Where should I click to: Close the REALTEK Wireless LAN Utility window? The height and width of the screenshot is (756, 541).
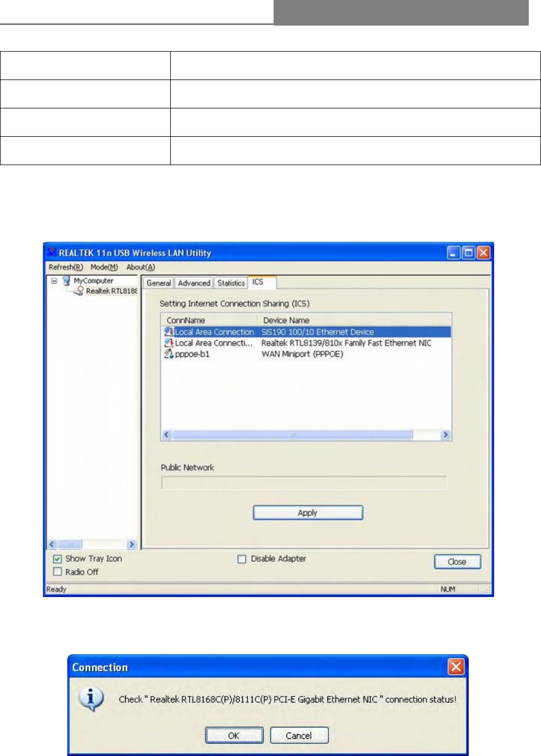[x=483, y=253]
